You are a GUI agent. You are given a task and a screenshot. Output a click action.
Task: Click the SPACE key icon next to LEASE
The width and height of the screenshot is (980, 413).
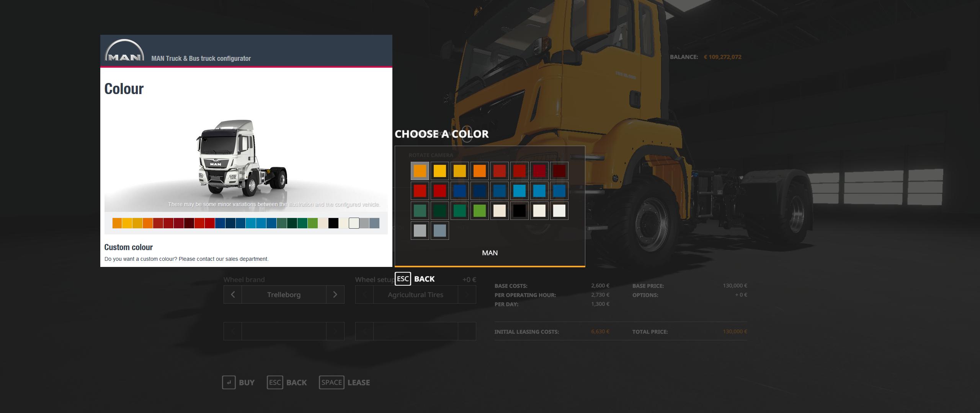[x=332, y=382]
